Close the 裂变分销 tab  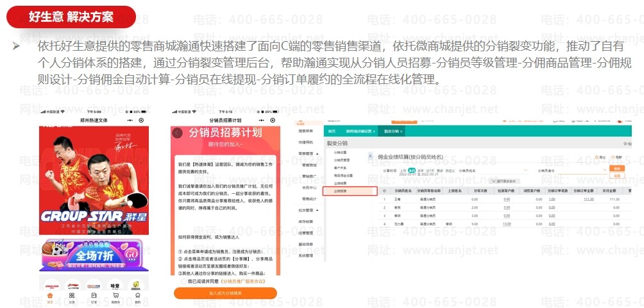(402, 131)
